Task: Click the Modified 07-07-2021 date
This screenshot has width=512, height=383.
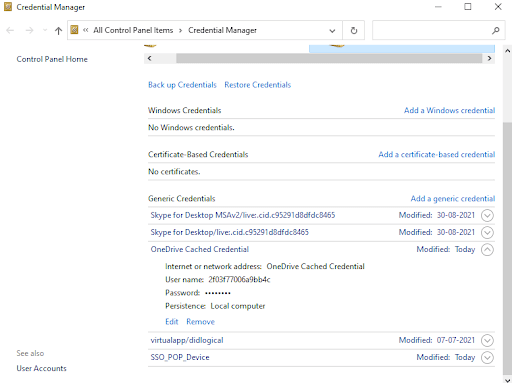Action: (456, 340)
